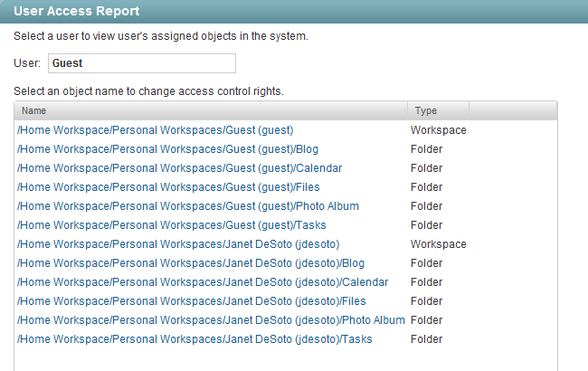This screenshot has height=371, width=588.
Task: Open Guest's Blog folder link
Action: pos(167,149)
